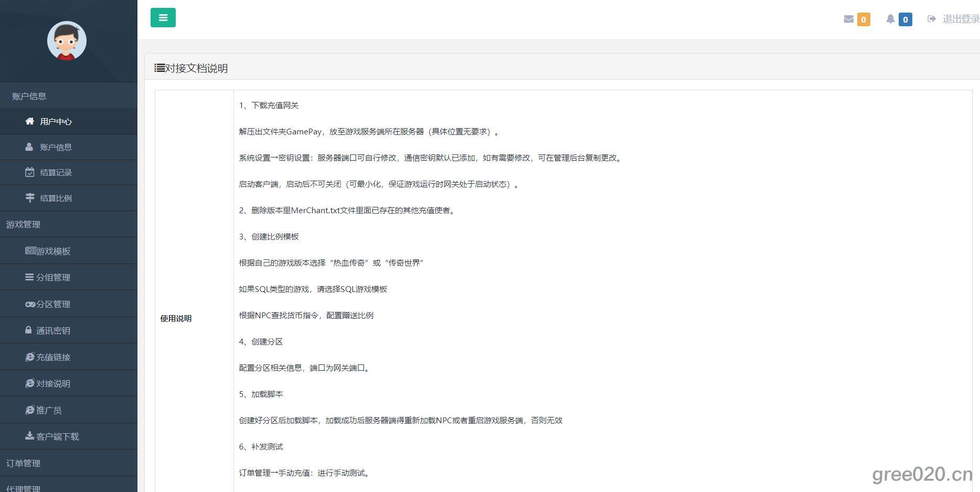Open 账户信息 with person icon
Image resolution: width=980 pixels, height=492 pixels.
click(56, 148)
